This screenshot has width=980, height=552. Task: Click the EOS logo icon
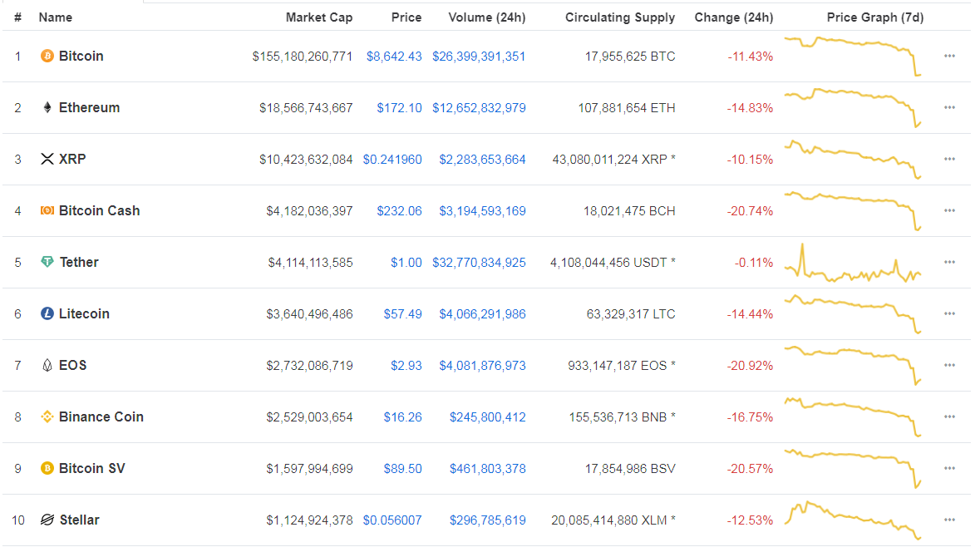[x=47, y=365]
